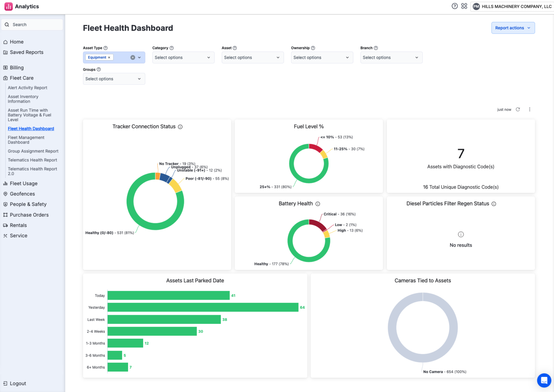The height and width of the screenshot is (392, 554).
Task: Click the Yesterday bar in Assets Last Parked
Action: [x=203, y=307]
